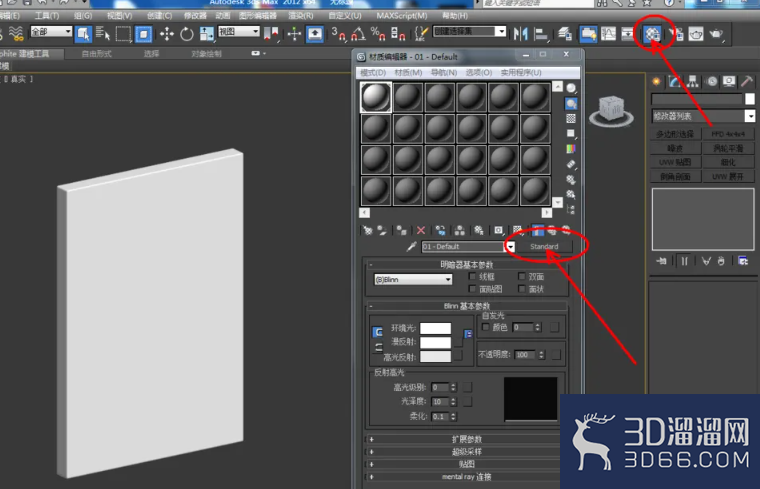
Task: Open the Render Setup dialog
Action: click(676, 34)
